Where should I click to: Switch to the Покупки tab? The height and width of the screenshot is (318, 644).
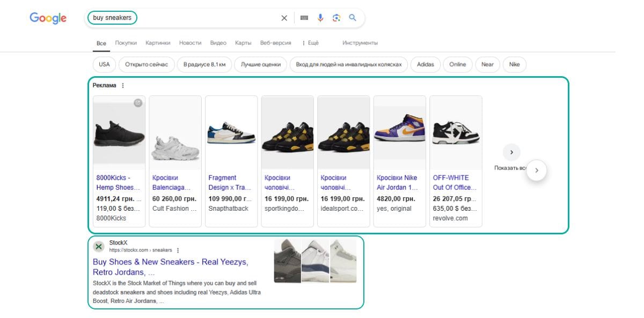[126, 43]
